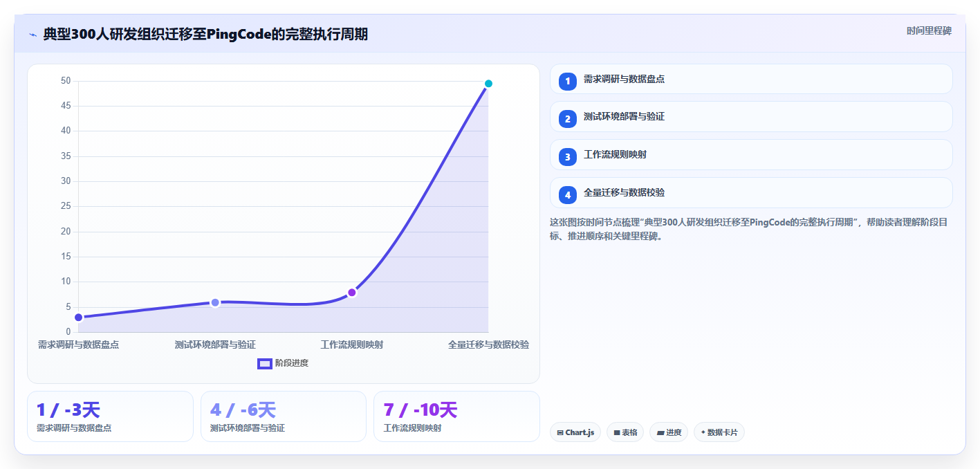Viewport: 980px width, 469px height.
Task: Click the Chart.js tag
Action: pos(575,432)
